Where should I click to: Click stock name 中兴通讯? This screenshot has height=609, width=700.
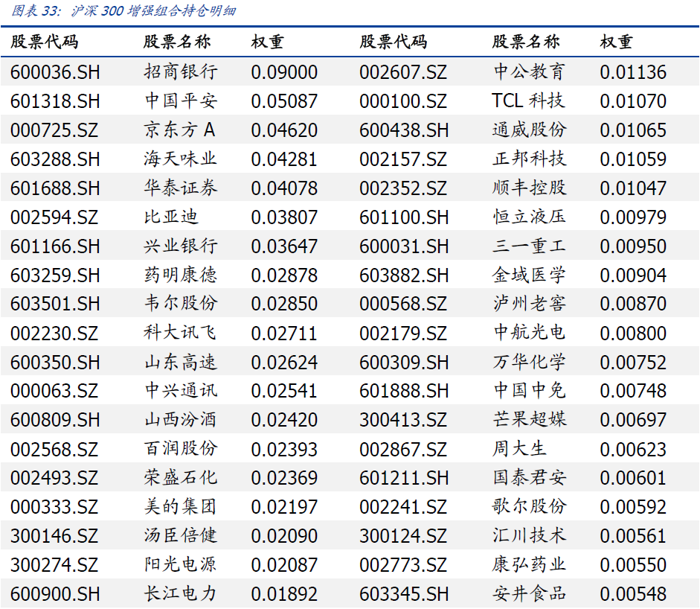pyautogui.click(x=181, y=391)
